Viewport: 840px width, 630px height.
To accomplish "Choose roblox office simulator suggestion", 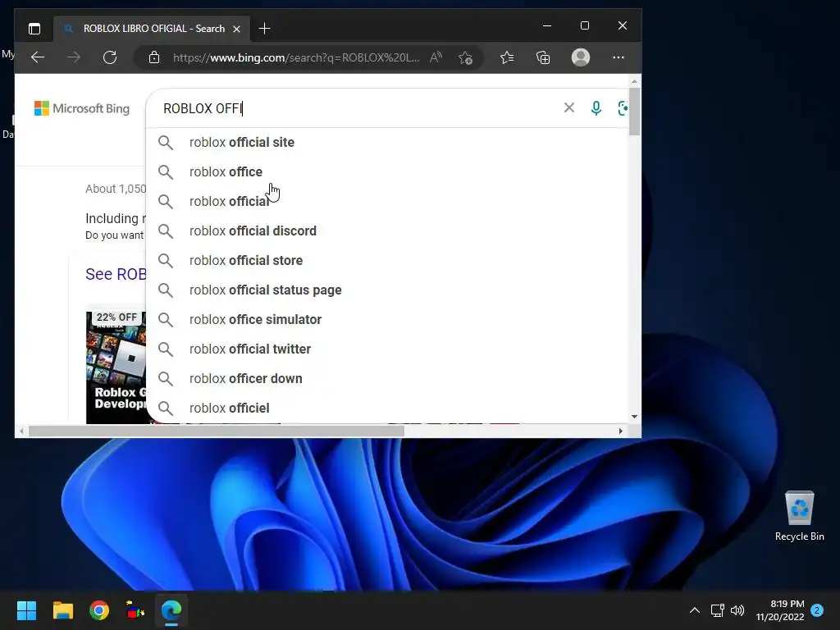I will tap(387, 319).
